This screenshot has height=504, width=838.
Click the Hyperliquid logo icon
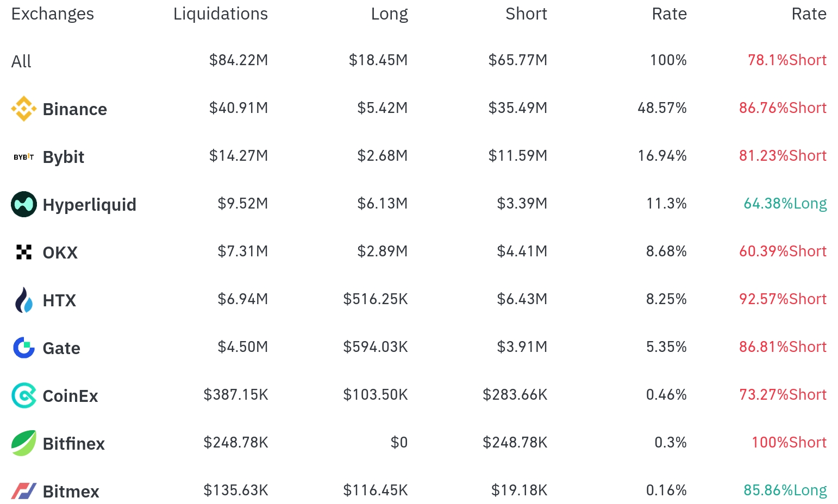tap(23, 204)
